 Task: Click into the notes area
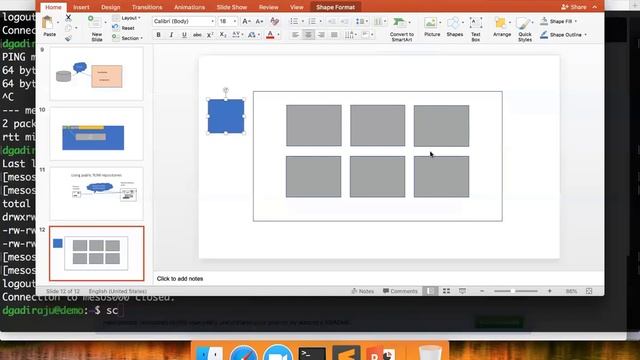click(x=378, y=279)
